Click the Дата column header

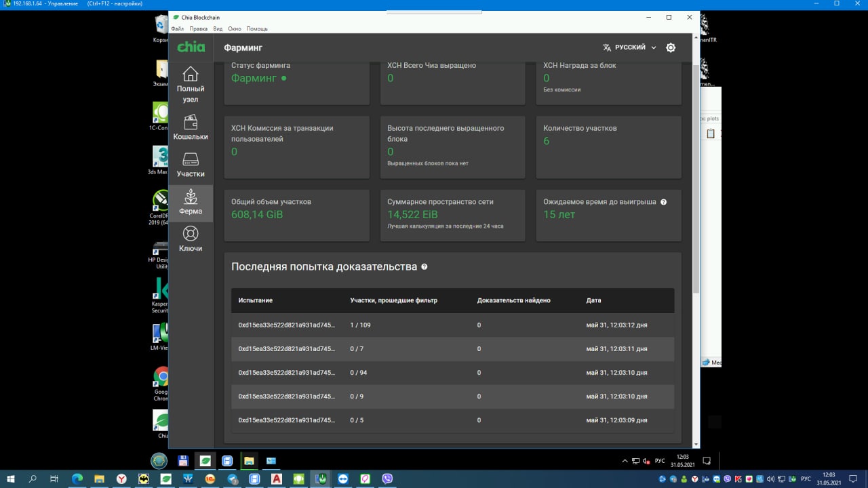tap(593, 300)
